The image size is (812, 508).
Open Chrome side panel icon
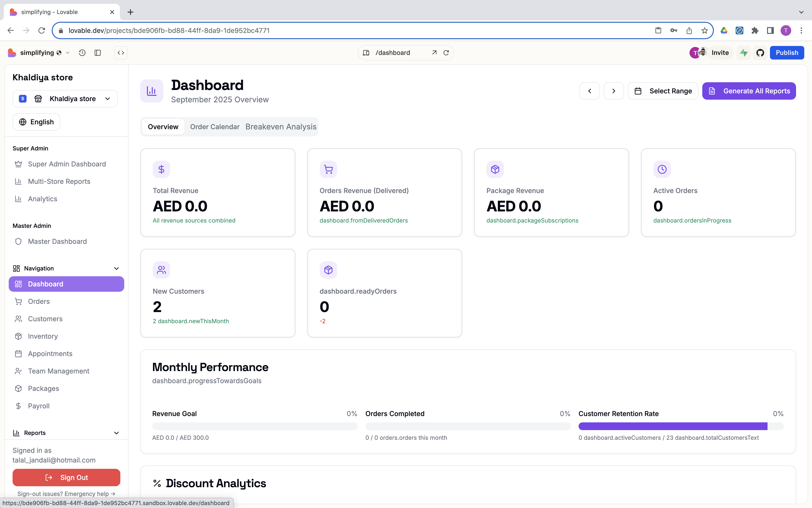(770, 30)
